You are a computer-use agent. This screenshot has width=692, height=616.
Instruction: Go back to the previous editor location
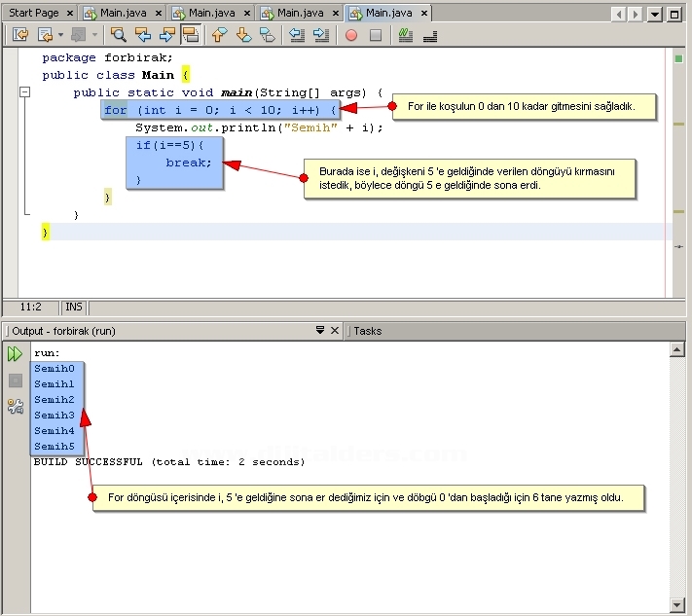pos(46,34)
